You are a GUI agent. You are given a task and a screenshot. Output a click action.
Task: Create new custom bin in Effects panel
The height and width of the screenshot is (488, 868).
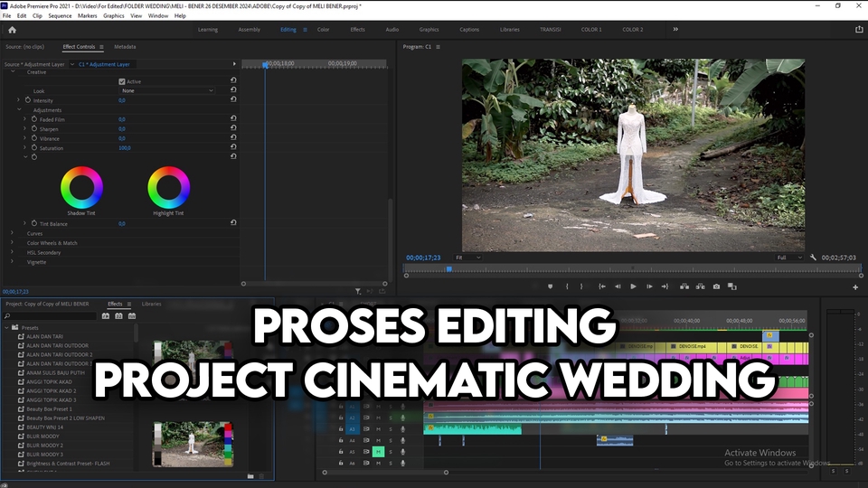click(x=250, y=476)
